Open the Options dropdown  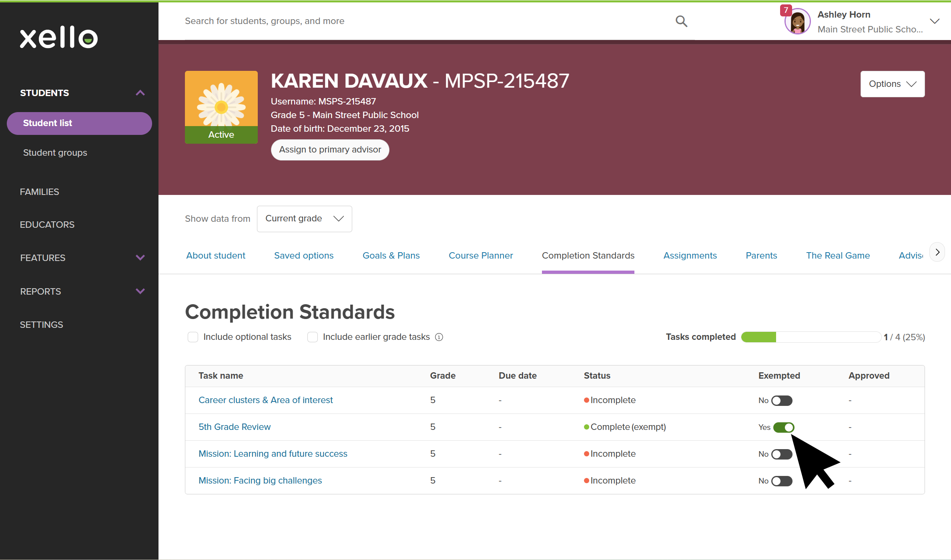click(892, 84)
